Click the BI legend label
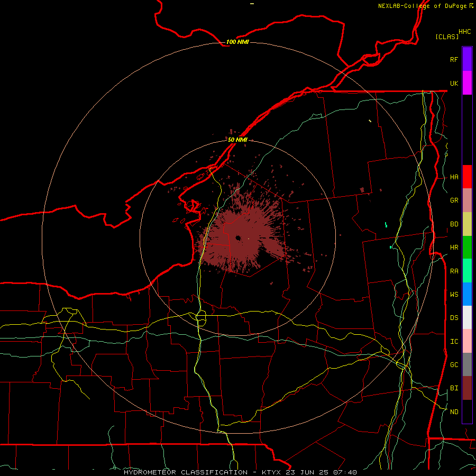Viewport: 476px width, 476px height. click(454, 388)
